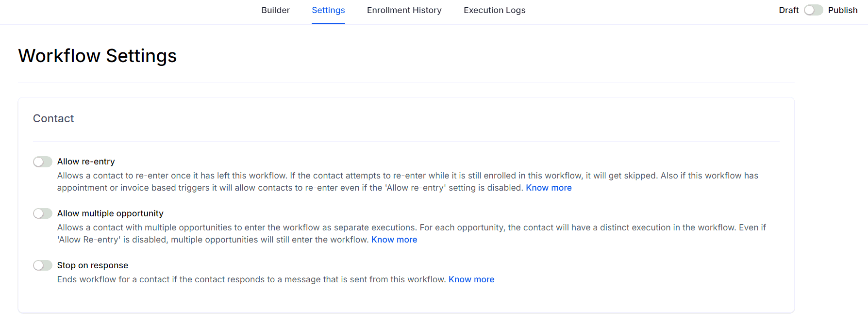868x324 pixels.
Task: Click the Publish label
Action: (x=842, y=10)
